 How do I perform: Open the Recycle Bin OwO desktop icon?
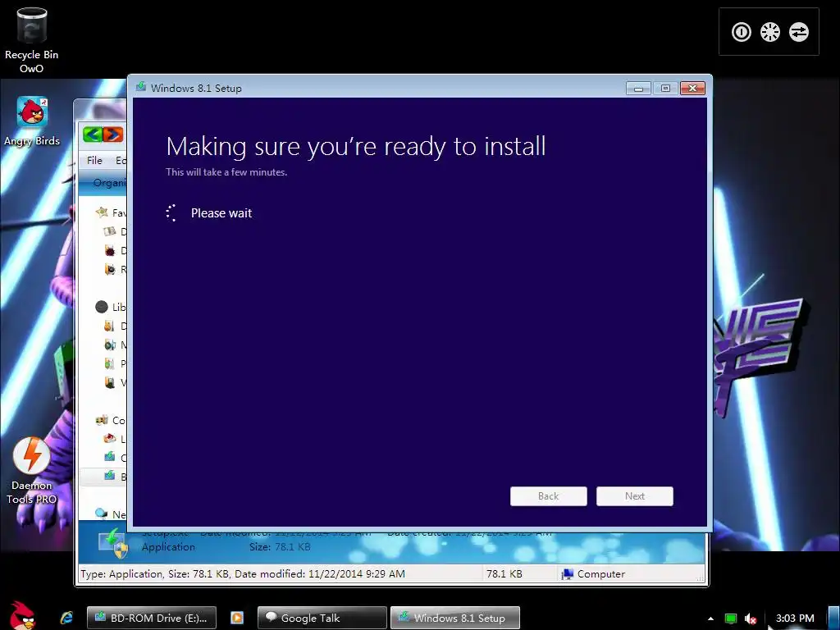(32, 40)
